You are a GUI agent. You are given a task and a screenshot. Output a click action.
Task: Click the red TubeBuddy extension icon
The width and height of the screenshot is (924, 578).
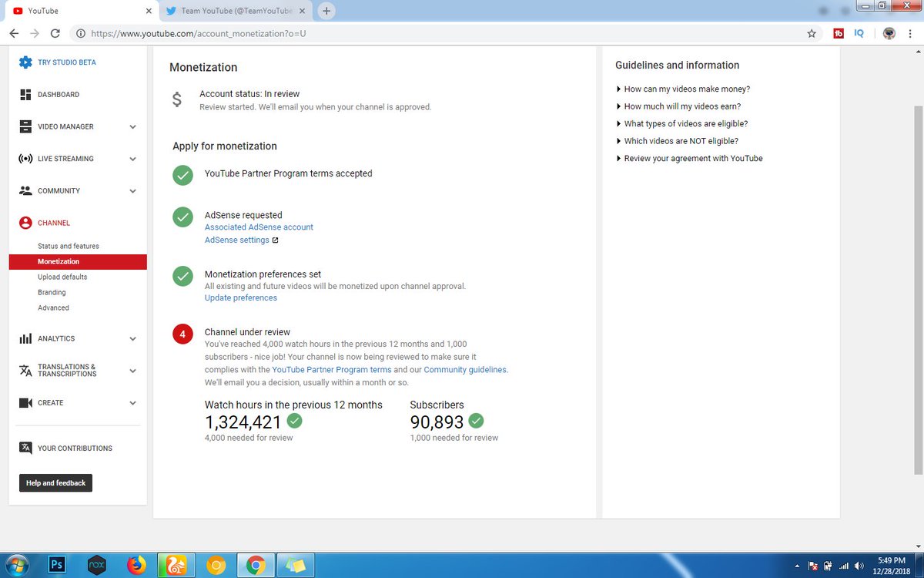tap(839, 34)
